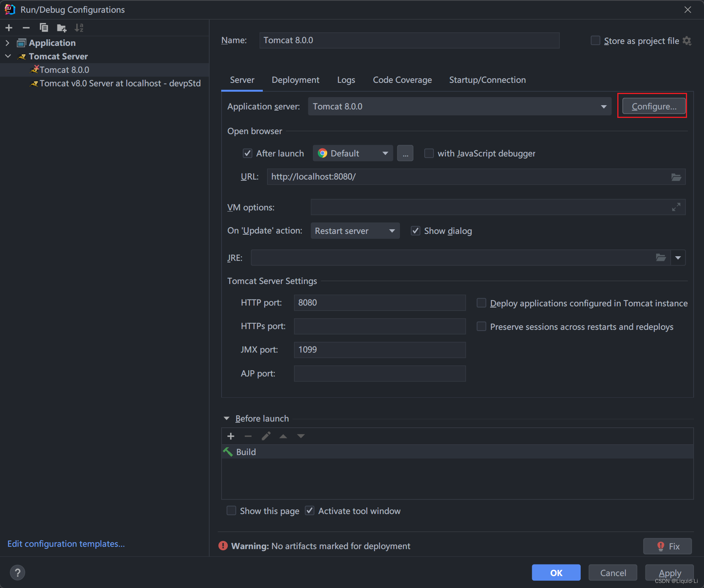Screen dimensions: 704x588
Task: Switch to Deployment tab
Action: click(296, 80)
